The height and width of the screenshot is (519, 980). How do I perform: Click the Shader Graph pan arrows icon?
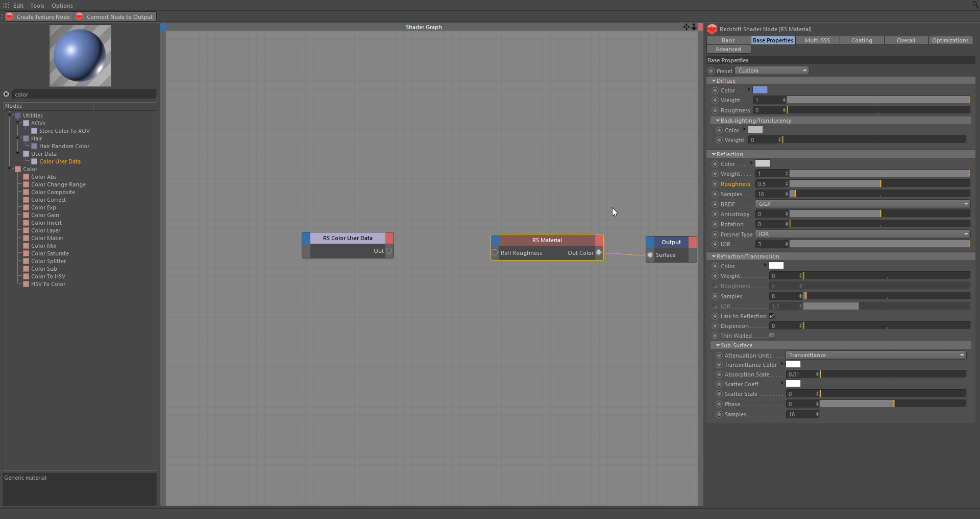(x=686, y=27)
